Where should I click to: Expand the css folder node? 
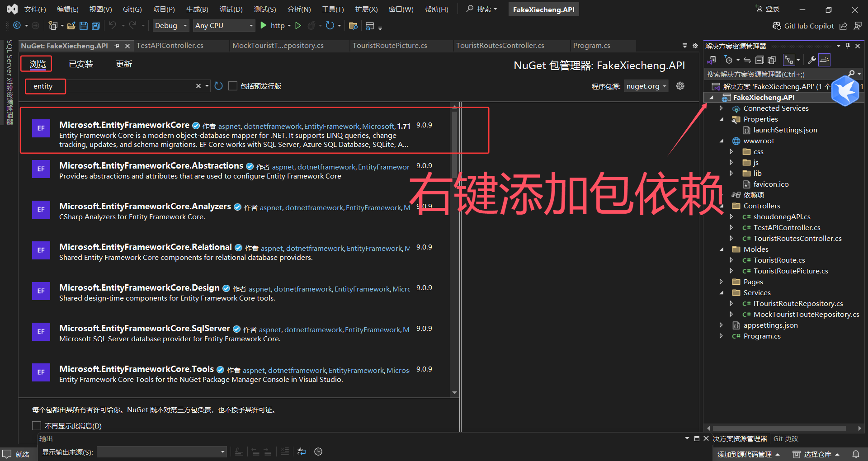[x=731, y=152]
